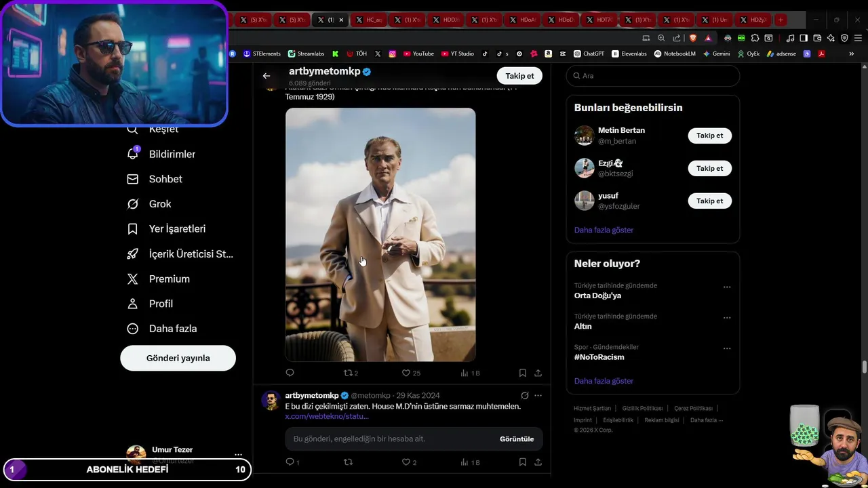Click the zoom magnifier in the address bar
The height and width of the screenshot is (488, 868).
661,38
